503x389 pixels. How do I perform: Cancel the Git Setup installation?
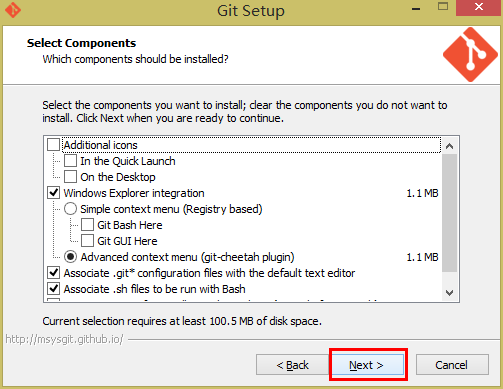pyautogui.click(x=452, y=365)
